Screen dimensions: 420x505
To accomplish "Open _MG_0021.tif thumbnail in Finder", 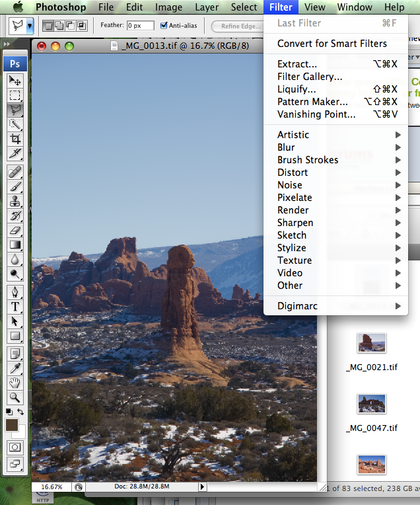I will (372, 343).
